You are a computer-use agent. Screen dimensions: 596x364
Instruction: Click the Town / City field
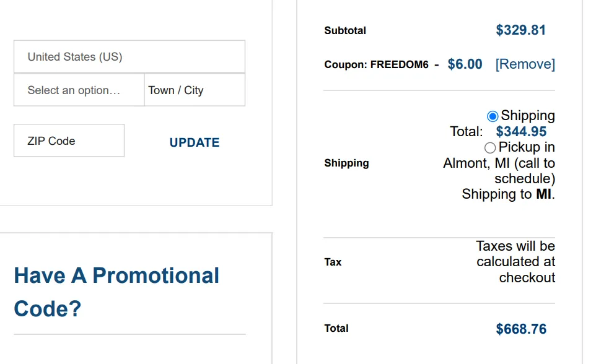(195, 90)
